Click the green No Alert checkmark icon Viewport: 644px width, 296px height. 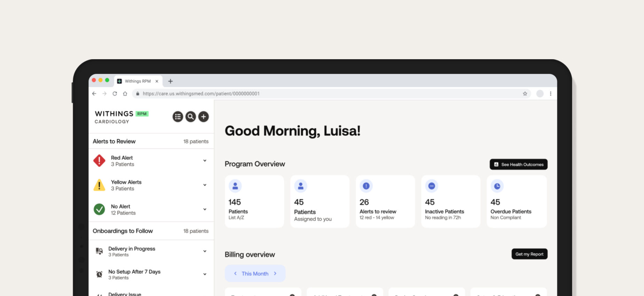click(99, 209)
